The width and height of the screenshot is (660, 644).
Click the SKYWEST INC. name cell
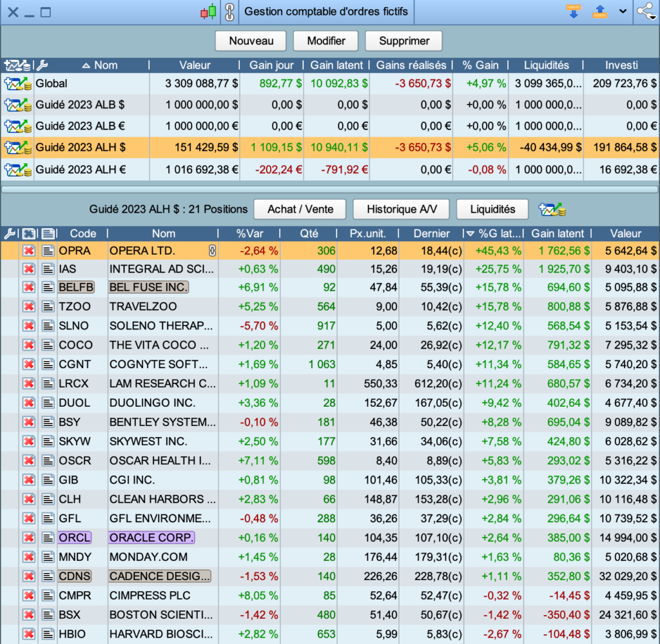click(x=162, y=441)
